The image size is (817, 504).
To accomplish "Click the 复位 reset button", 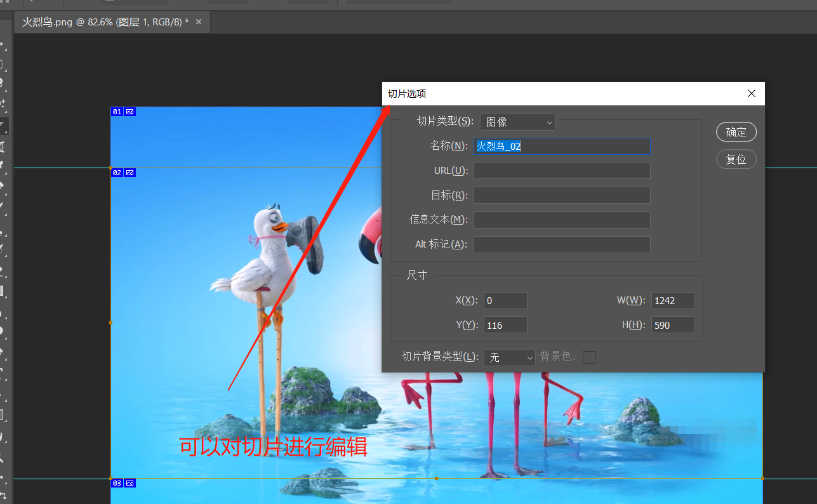I will coord(736,159).
